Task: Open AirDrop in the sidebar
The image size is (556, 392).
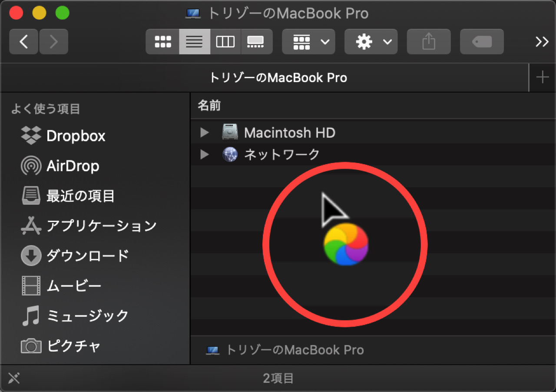Action: 60,166
